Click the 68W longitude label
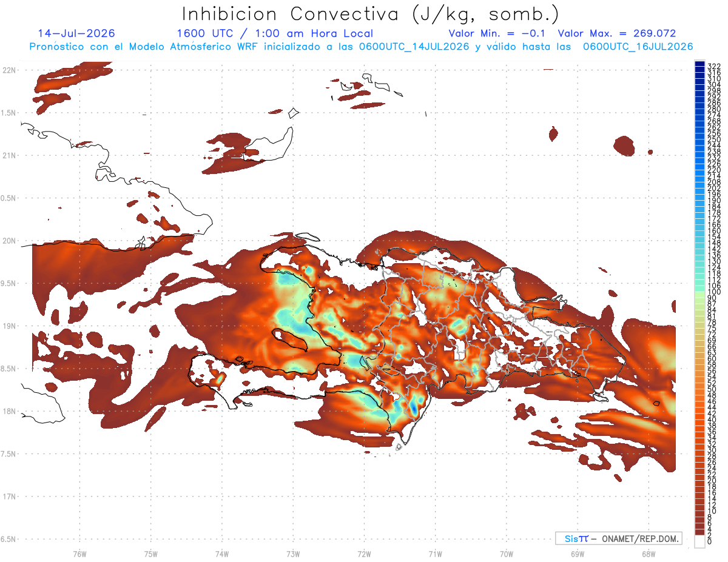The image size is (728, 562). point(648,554)
